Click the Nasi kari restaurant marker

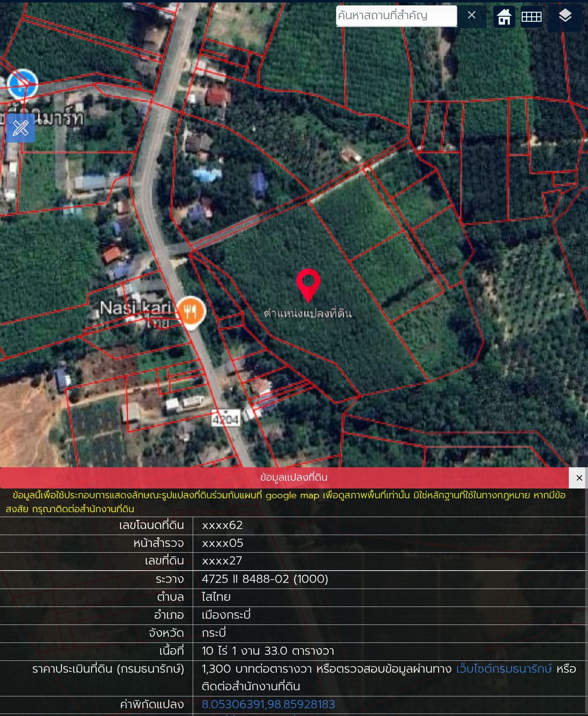(191, 312)
